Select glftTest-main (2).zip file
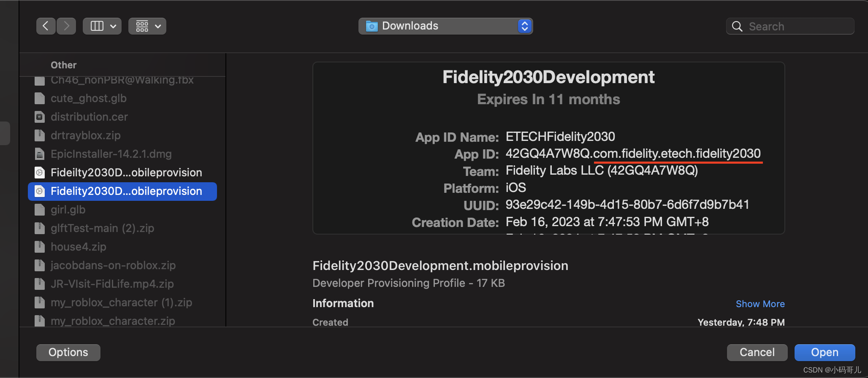 [x=122, y=228]
